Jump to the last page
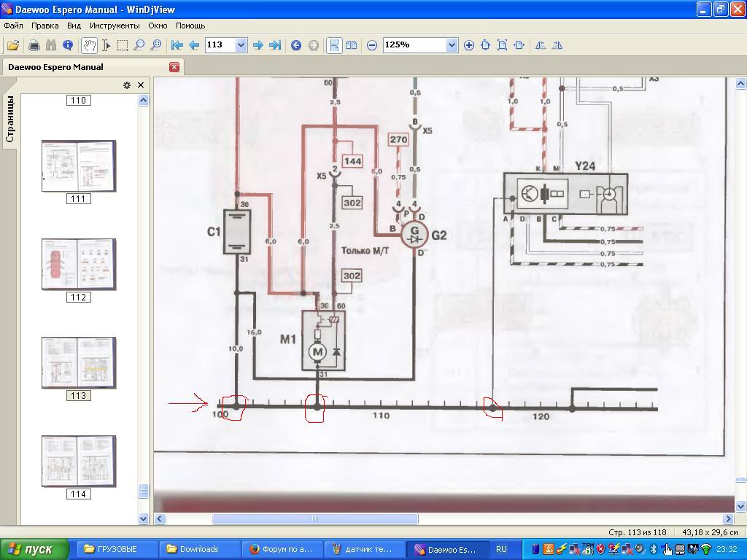The width and height of the screenshot is (747, 560). [275, 45]
